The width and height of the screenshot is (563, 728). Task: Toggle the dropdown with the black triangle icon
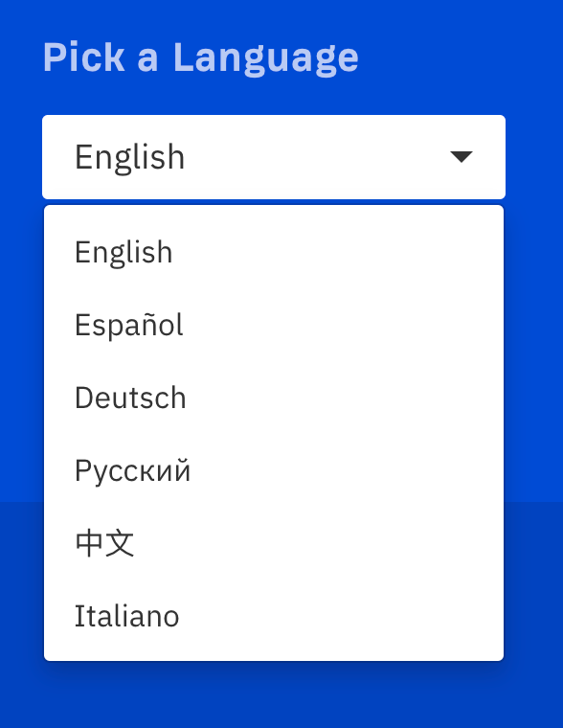[x=462, y=156]
